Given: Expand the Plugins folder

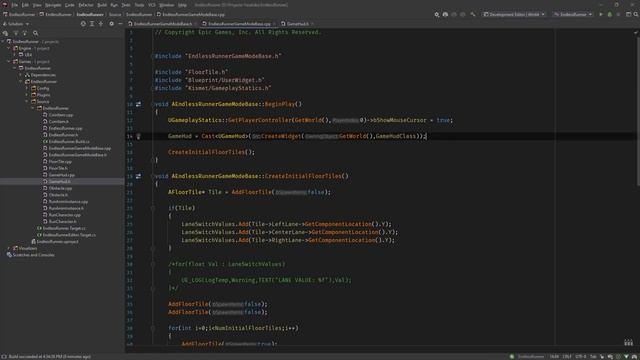Looking at the screenshot, I should click(x=27, y=95).
